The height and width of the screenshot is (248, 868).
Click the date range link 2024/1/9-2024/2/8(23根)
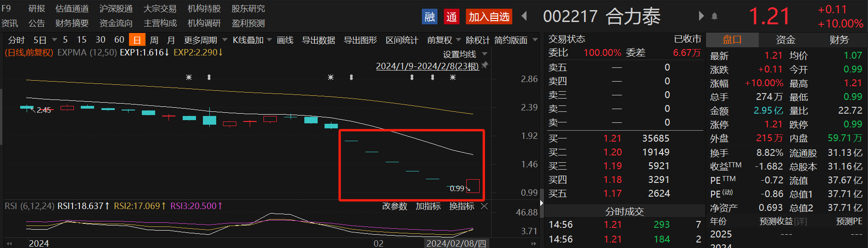pos(427,66)
